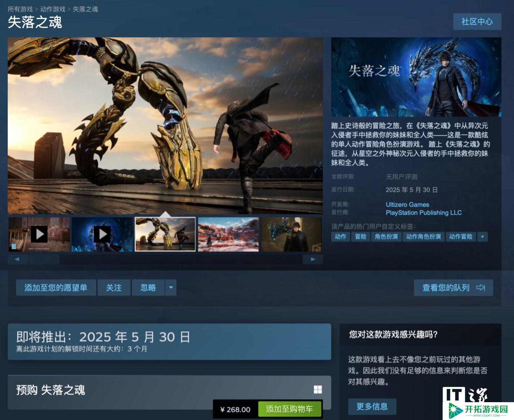Go to 所有游戏 breadcrumb

[x=20, y=9]
